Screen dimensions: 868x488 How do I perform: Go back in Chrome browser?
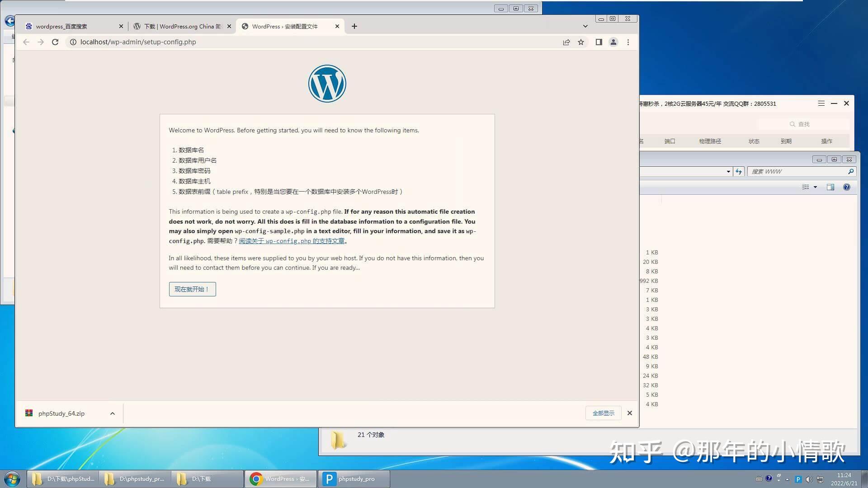[26, 42]
